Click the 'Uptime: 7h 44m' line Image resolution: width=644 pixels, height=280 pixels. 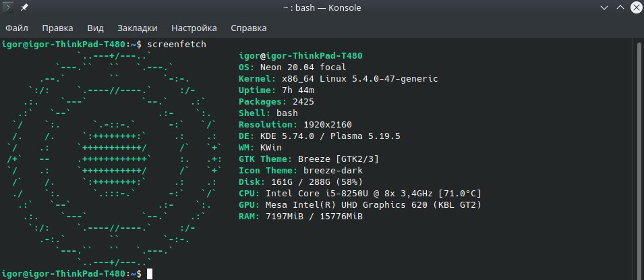(276, 90)
